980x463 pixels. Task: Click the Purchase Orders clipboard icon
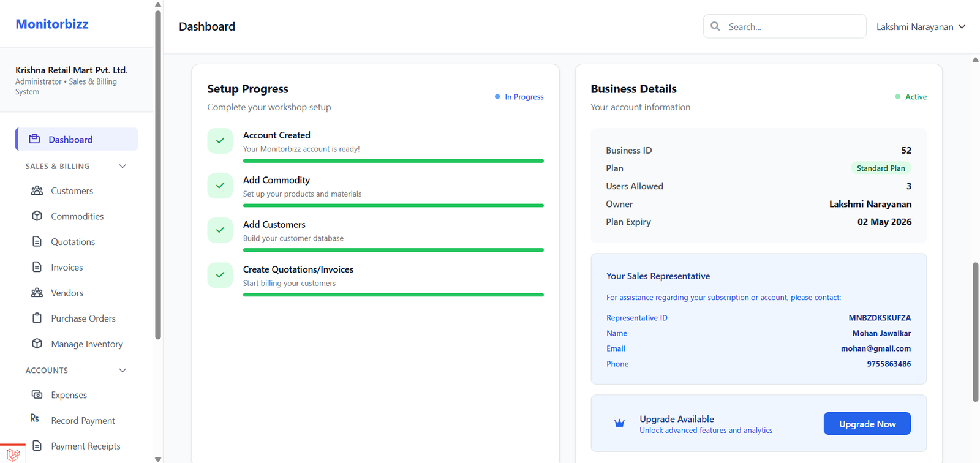(x=37, y=318)
